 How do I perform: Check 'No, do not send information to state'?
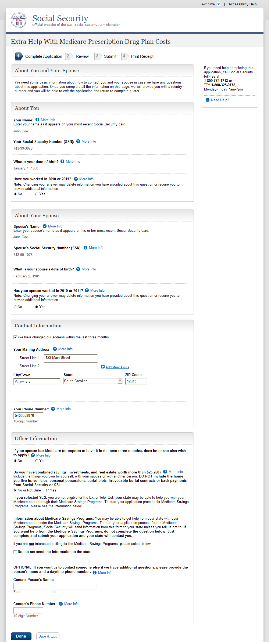pyautogui.click(x=15, y=552)
